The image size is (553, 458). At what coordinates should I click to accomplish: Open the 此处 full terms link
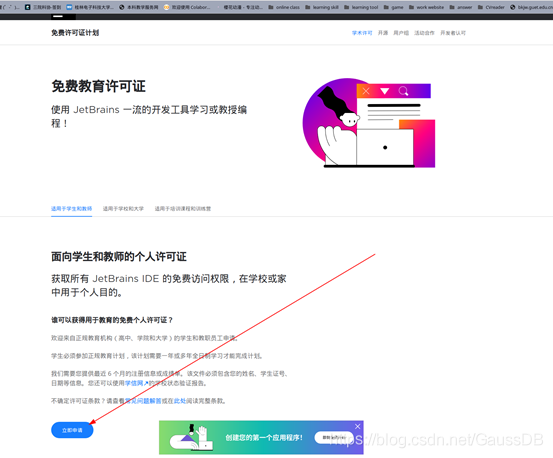(x=180, y=401)
